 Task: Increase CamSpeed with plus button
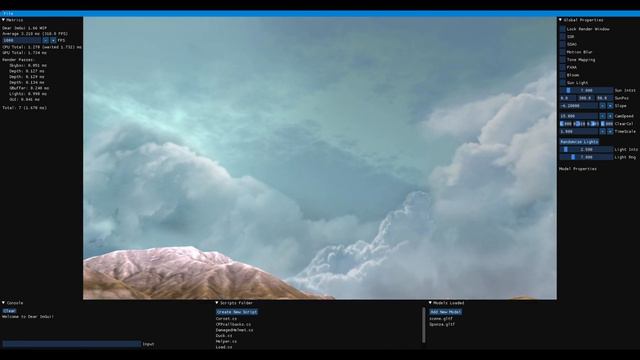point(610,116)
